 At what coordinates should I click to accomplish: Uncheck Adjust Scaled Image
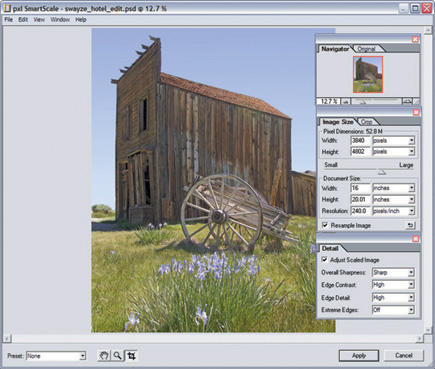pyautogui.click(x=324, y=260)
